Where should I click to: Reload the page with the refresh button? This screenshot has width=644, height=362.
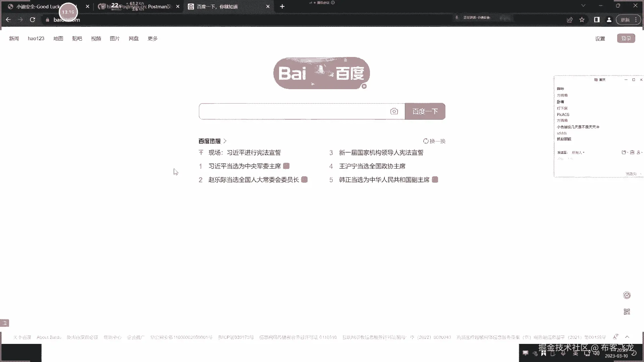[x=33, y=20]
